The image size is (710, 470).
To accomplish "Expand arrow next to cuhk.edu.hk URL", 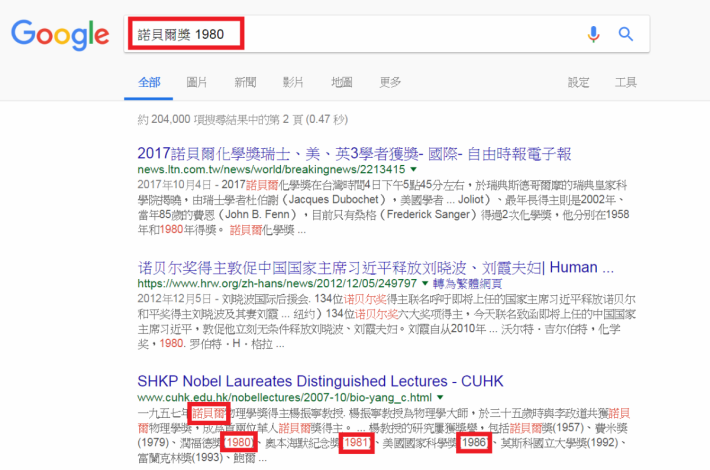I will pyautogui.click(x=440, y=398).
